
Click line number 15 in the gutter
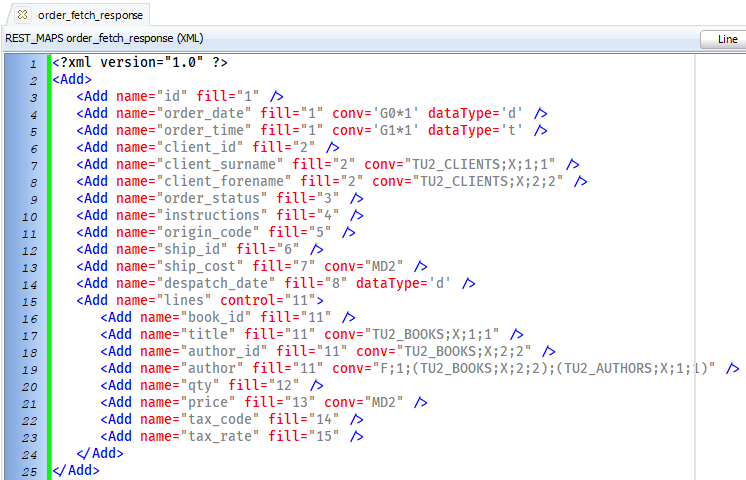pos(30,301)
